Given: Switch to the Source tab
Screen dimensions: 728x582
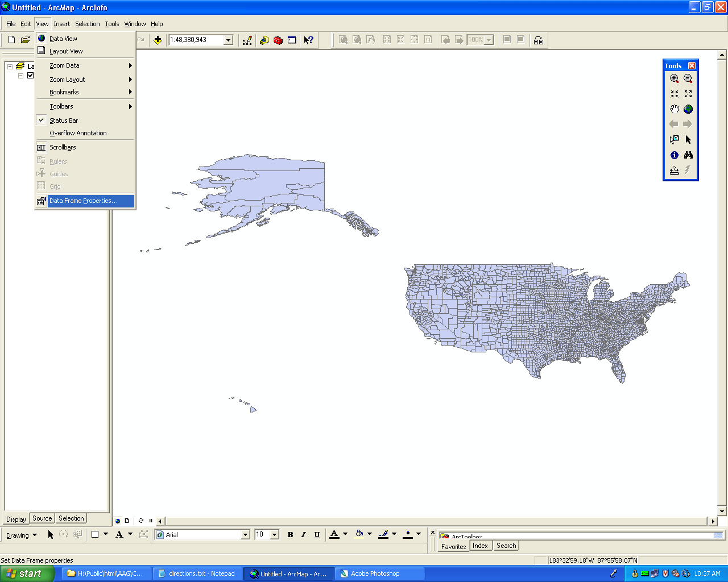Looking at the screenshot, I should (x=42, y=518).
